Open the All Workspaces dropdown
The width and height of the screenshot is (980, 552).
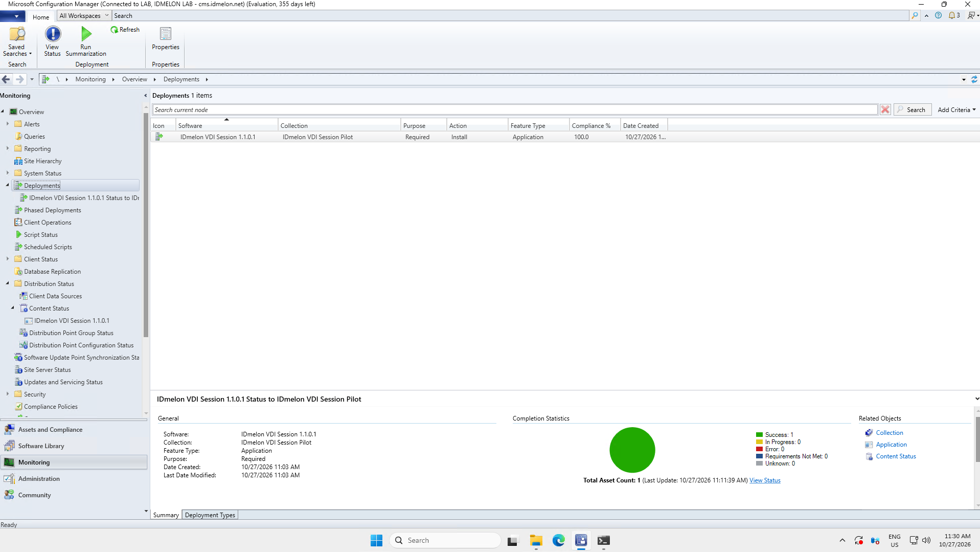84,16
